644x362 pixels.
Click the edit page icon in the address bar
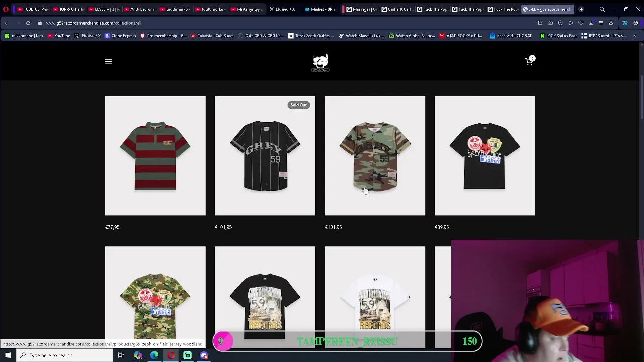point(540,23)
